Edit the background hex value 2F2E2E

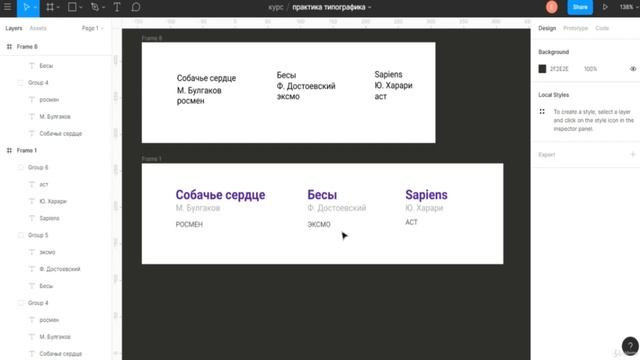(x=559, y=69)
